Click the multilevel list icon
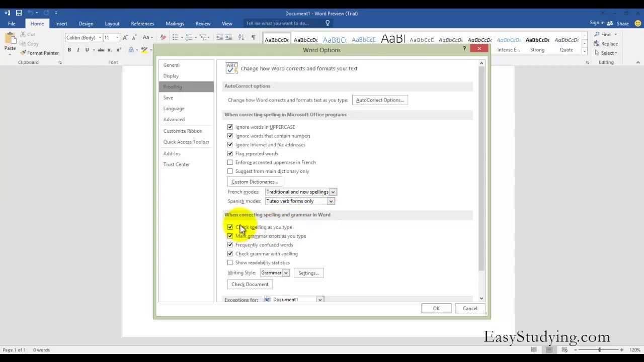The height and width of the screenshot is (362, 644). [203, 38]
